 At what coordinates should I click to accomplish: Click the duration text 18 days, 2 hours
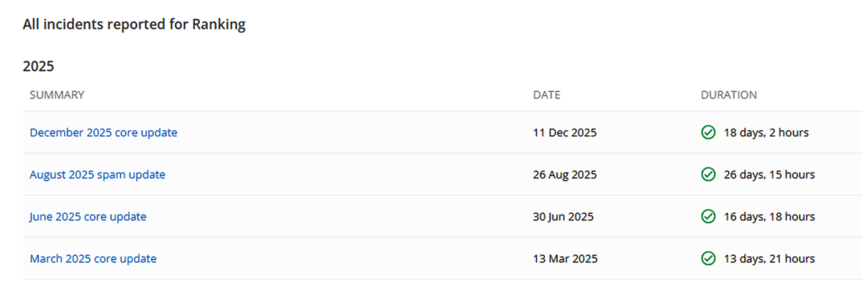coord(766,133)
